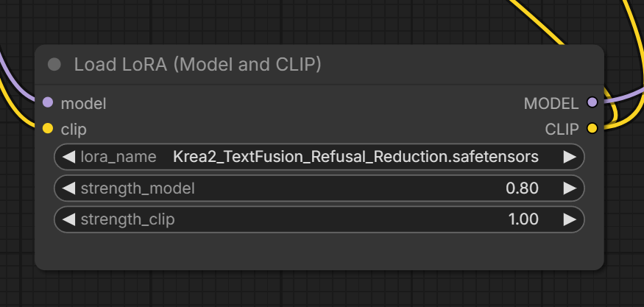Select the Load LoRA node title bar
Viewport: 644px width, 307px height.
click(319, 65)
